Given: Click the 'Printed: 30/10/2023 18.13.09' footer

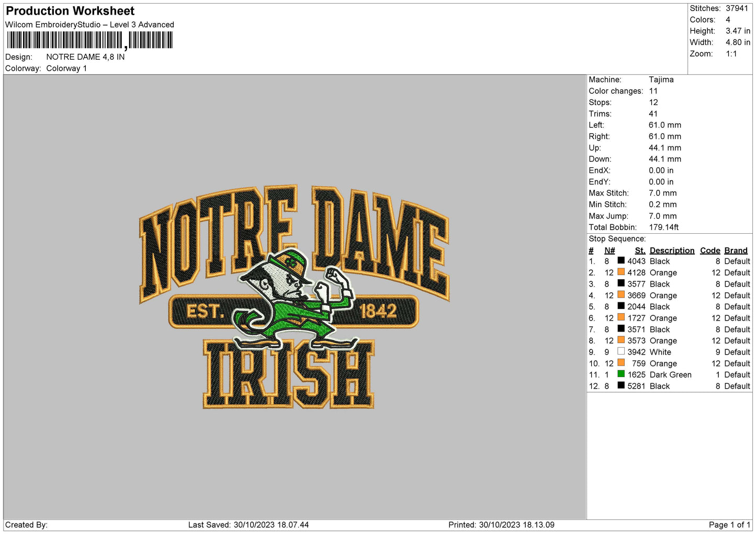Looking at the screenshot, I should click(x=501, y=525).
